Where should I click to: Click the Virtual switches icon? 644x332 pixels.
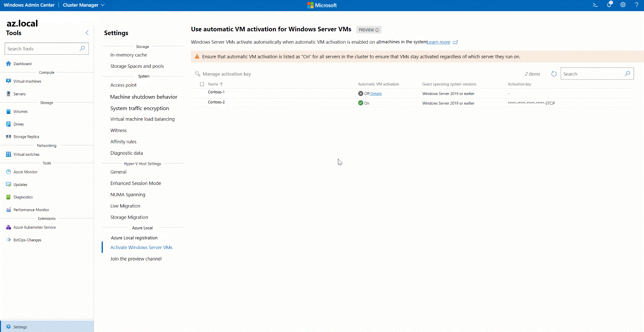pyautogui.click(x=8, y=154)
